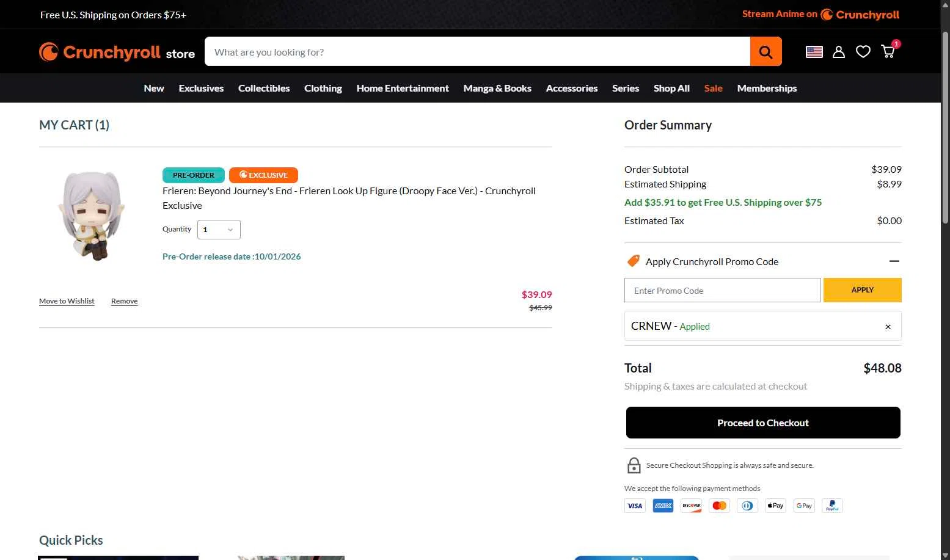Click the Mastercard payment icon

pos(719,506)
